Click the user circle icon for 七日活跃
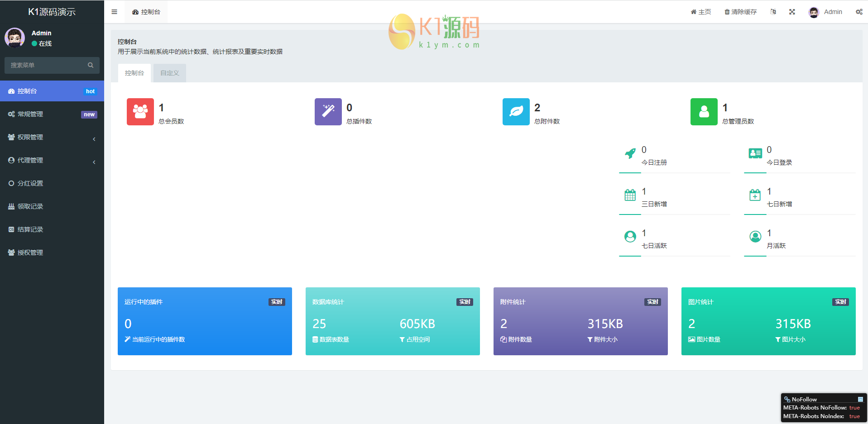 630,237
